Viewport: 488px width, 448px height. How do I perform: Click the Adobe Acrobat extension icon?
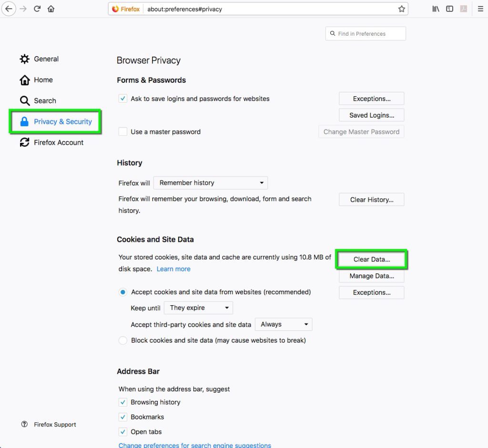click(x=463, y=9)
